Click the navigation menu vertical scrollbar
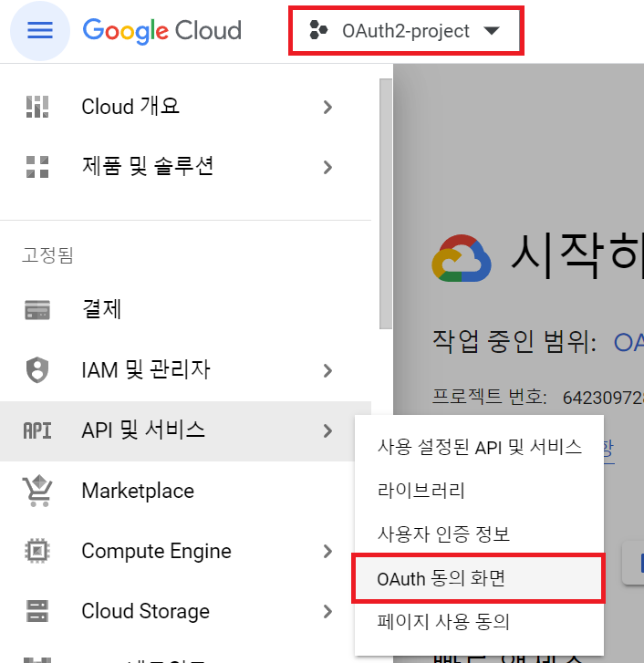The height and width of the screenshot is (663, 644). point(386,203)
